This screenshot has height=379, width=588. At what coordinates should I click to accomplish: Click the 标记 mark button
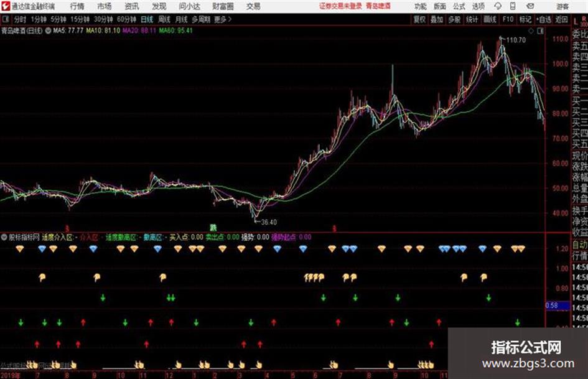525,19
